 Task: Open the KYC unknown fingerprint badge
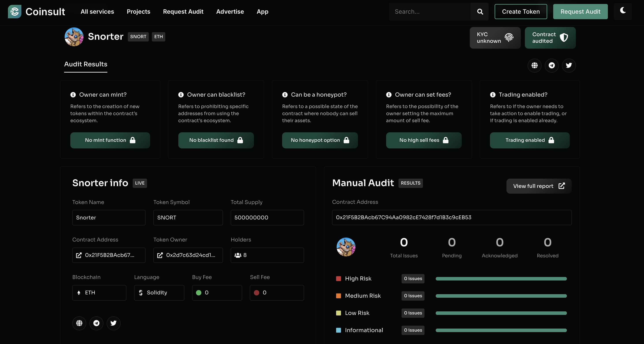pyautogui.click(x=495, y=38)
